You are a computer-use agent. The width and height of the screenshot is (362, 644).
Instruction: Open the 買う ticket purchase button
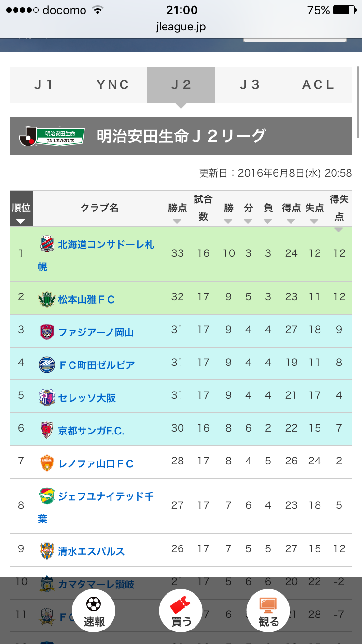click(x=181, y=611)
